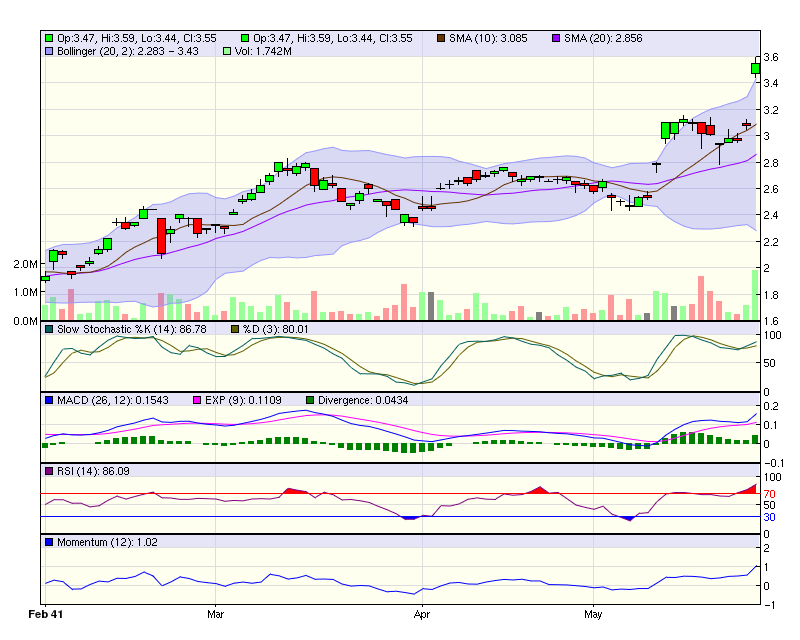The image size is (800, 640).
Task: Click the RSI (14) legend swatch
Action: [48, 471]
